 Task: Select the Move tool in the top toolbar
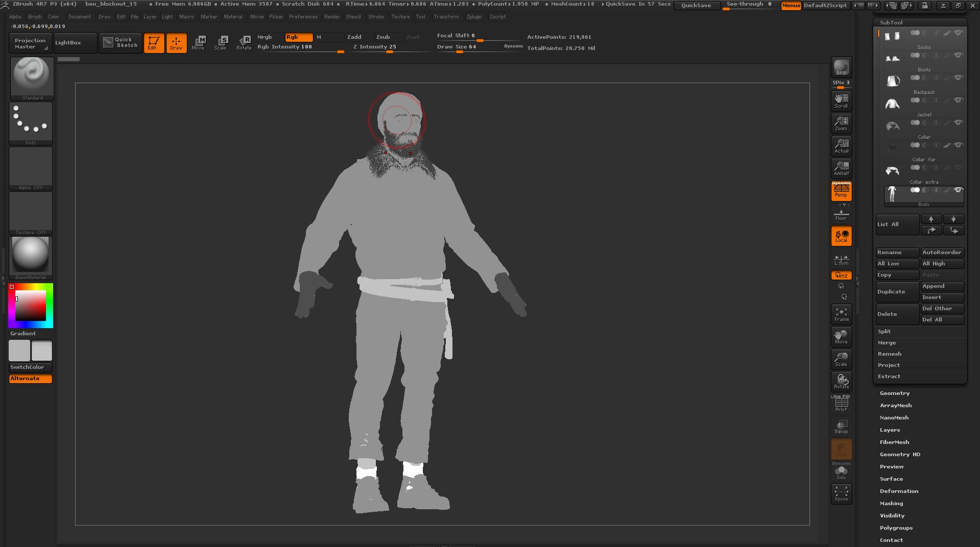point(199,43)
